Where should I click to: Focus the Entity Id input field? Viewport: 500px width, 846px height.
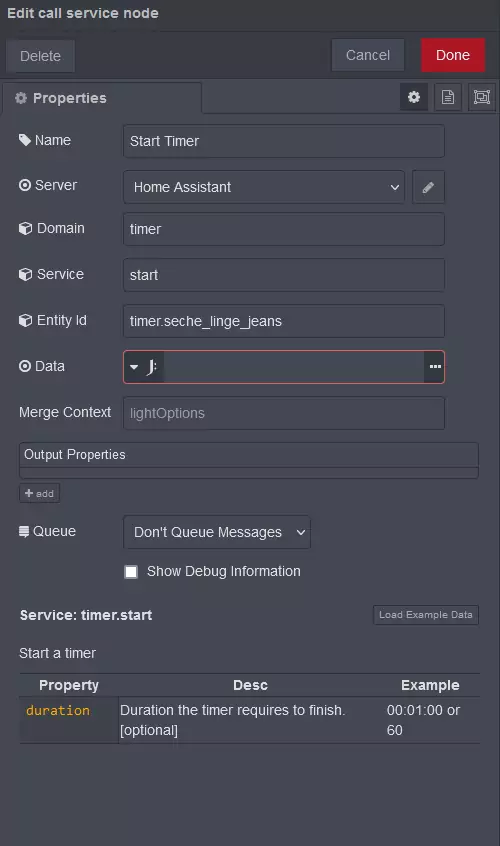click(x=284, y=321)
